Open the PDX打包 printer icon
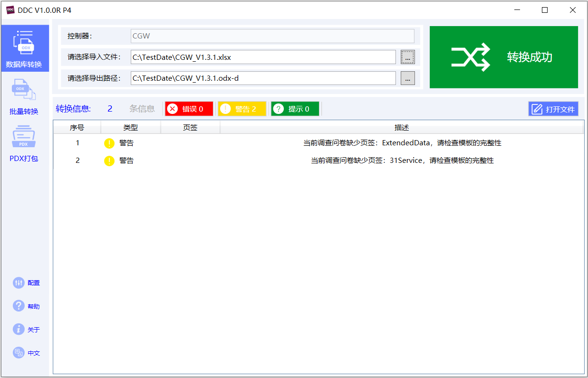Viewport: 588px width, 378px height. click(x=23, y=137)
